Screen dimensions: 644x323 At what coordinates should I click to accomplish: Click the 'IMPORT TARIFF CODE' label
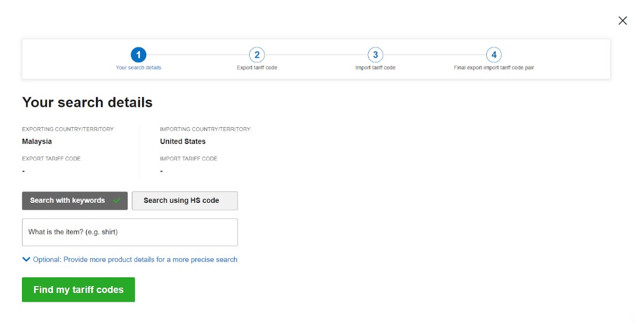188,159
